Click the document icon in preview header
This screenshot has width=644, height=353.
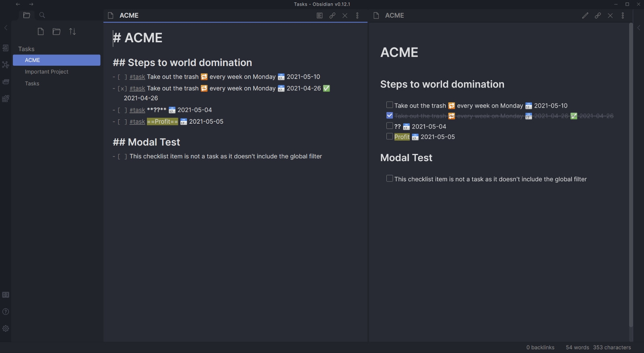coord(376,15)
